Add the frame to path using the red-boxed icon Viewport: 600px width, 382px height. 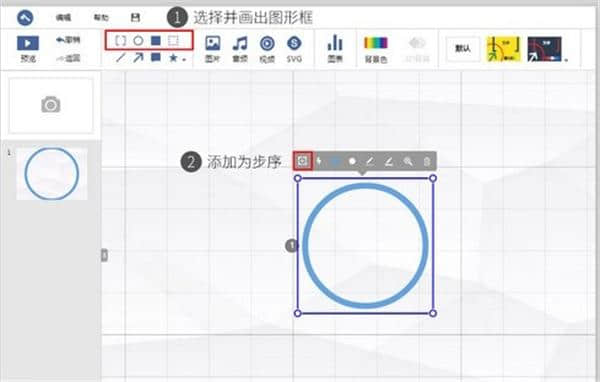coord(303,161)
